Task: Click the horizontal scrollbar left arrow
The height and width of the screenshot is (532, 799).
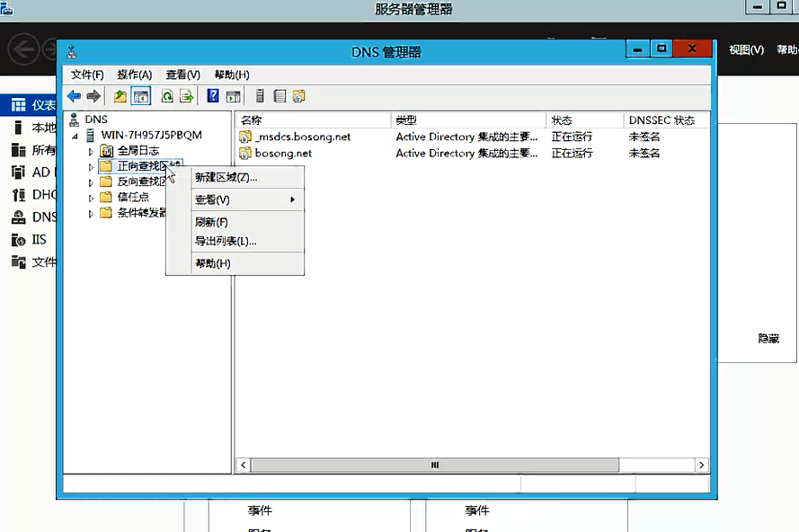Action: (243, 465)
